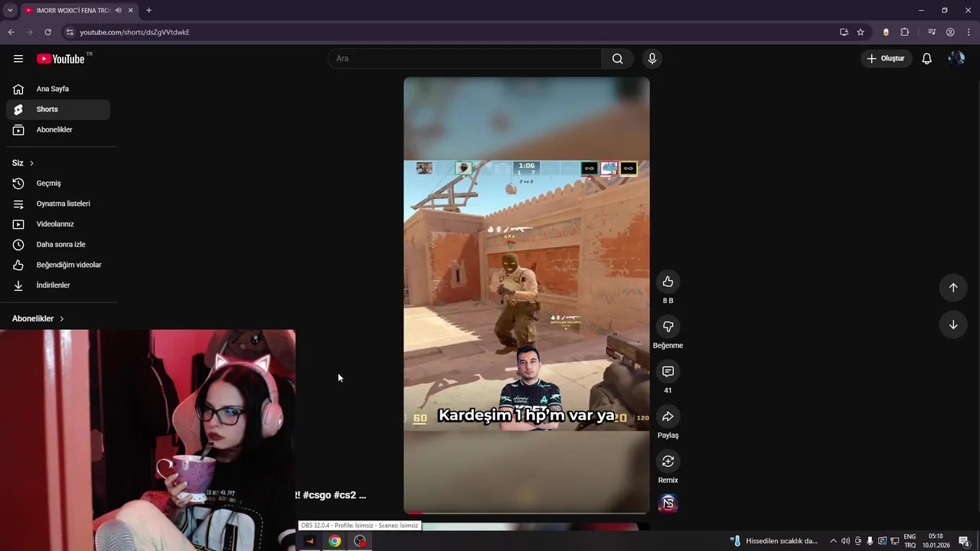Viewport: 980px width, 551px height.
Task: Go to the previous Short arrow
Action: click(953, 288)
